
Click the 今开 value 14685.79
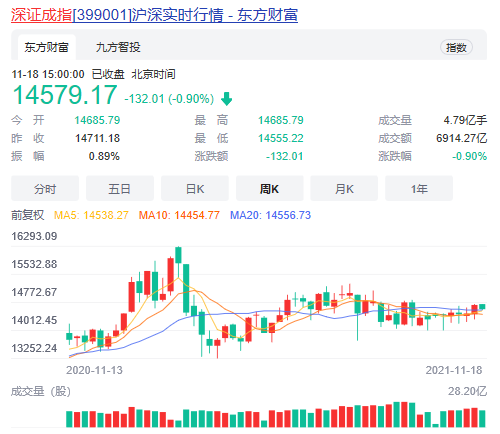pyautogui.click(x=97, y=120)
